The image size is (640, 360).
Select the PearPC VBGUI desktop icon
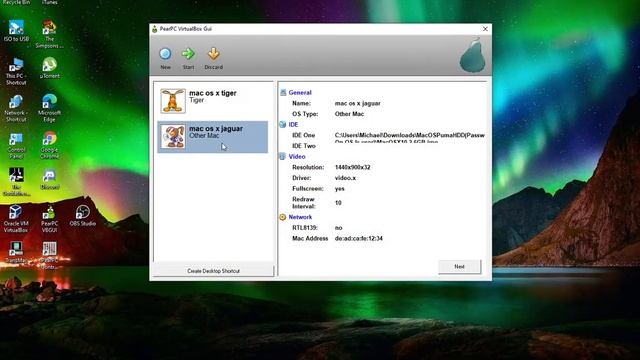coord(49,219)
